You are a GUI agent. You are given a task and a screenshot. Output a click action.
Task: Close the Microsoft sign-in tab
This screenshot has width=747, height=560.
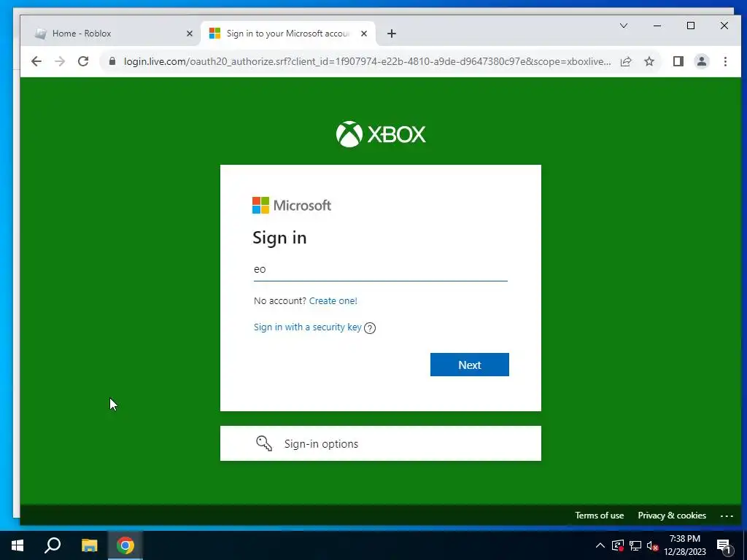(364, 34)
